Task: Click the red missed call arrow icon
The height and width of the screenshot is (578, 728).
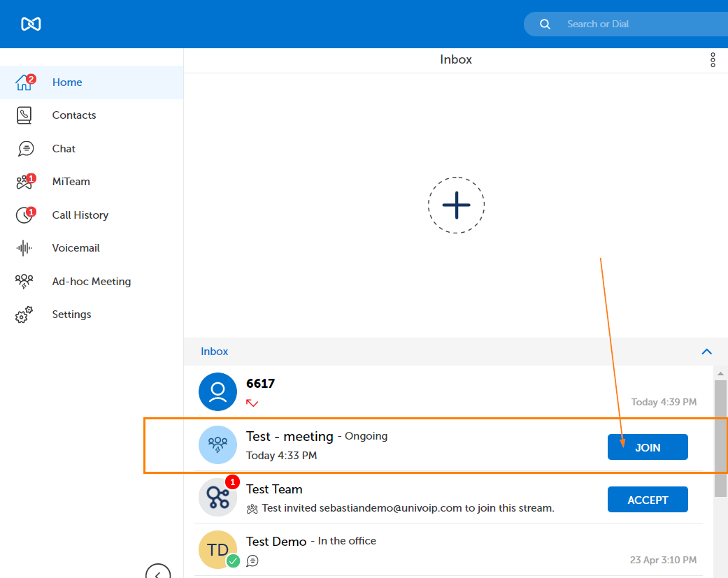Action: [252, 403]
